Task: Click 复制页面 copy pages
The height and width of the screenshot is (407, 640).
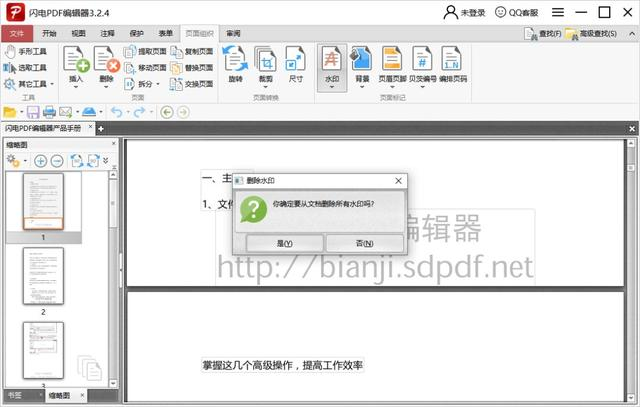Action: [192, 51]
